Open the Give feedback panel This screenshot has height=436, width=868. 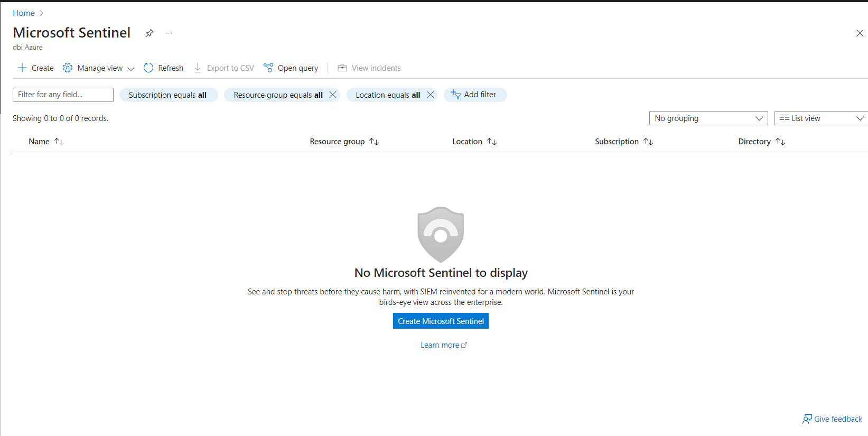pos(832,419)
